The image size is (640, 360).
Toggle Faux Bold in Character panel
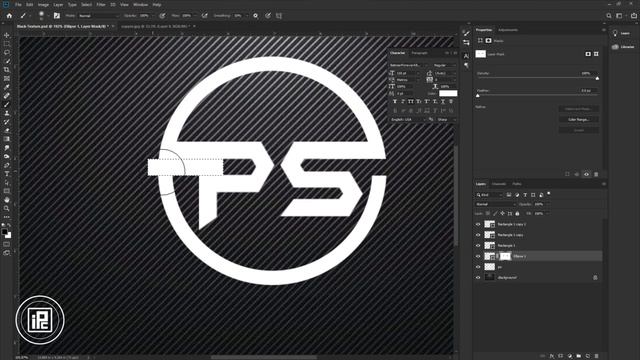coord(395,101)
